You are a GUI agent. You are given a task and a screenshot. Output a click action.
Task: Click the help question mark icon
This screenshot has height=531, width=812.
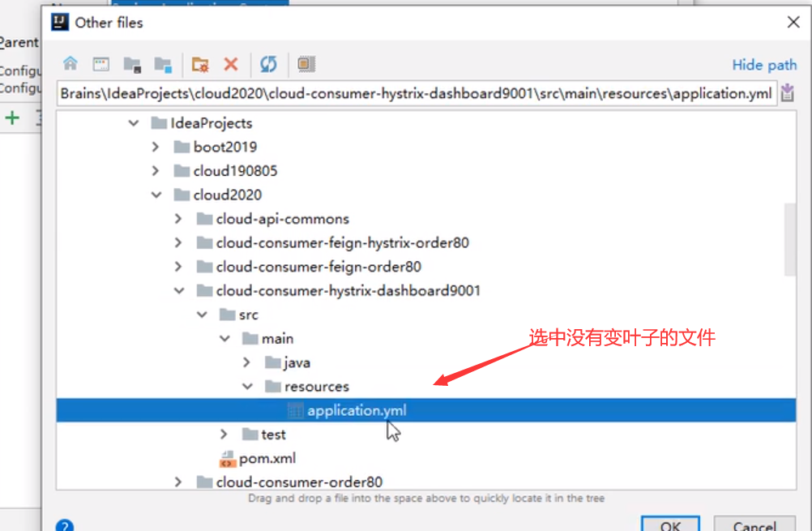[65, 526]
